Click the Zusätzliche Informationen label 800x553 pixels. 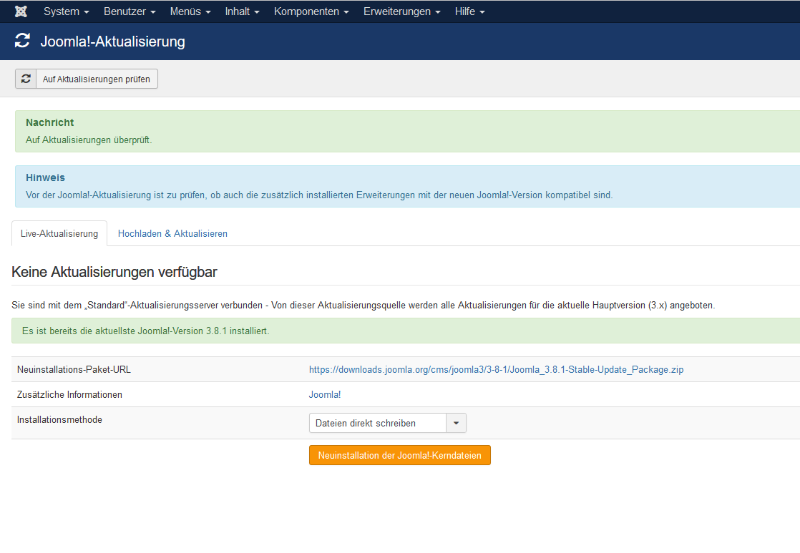coord(69,394)
